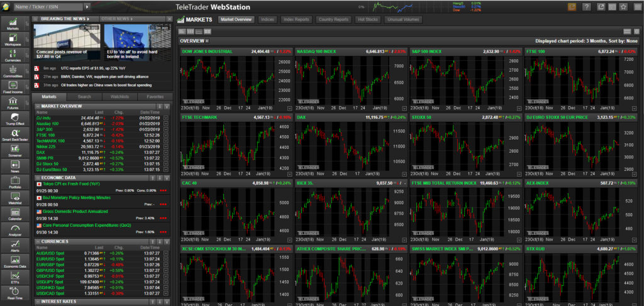This screenshot has width=644, height=306.
Task: Switch overview to list view mode
Action: [182, 31]
